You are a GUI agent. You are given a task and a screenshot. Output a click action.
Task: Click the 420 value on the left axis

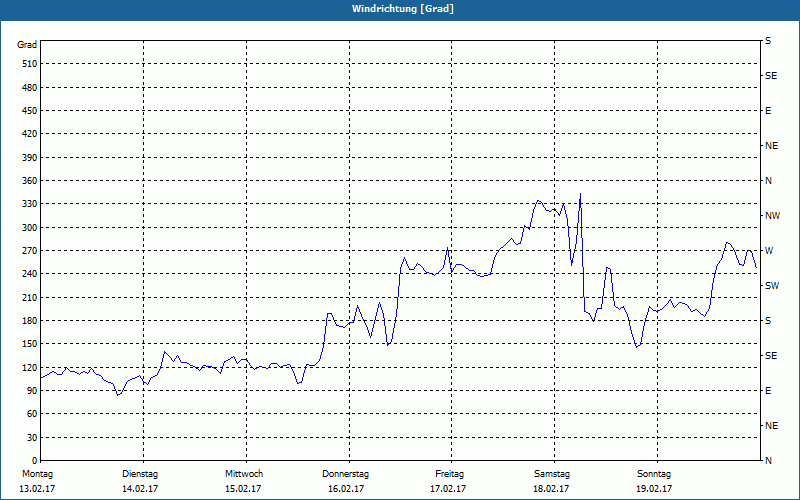(30, 134)
